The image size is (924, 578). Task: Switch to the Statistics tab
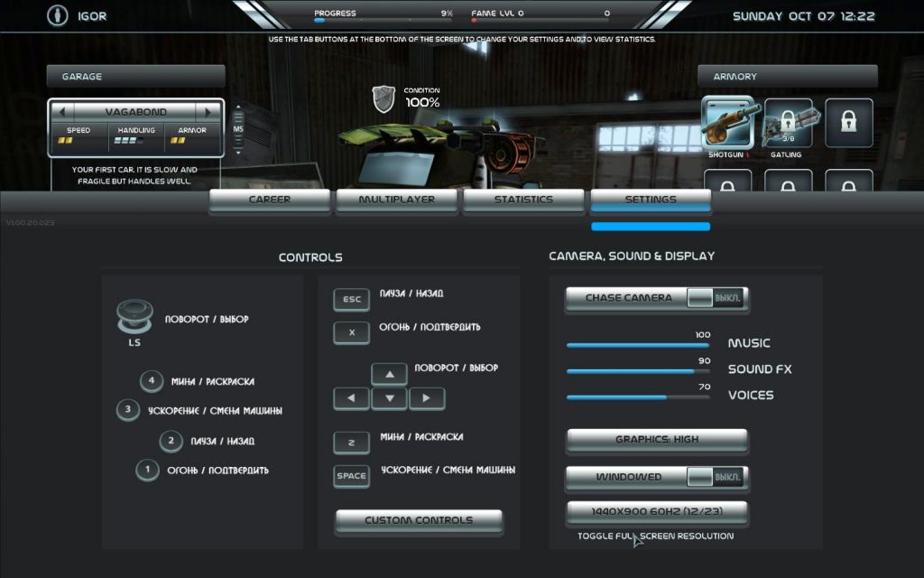coord(523,200)
